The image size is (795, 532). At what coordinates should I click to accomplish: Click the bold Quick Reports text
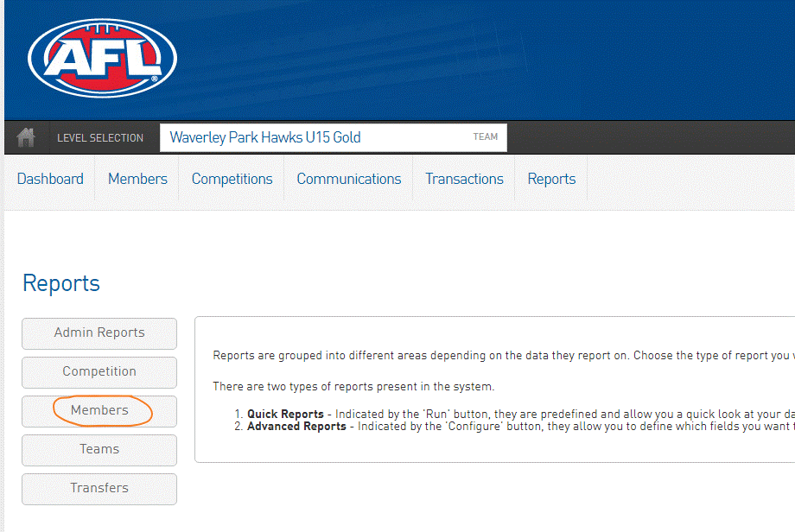[x=285, y=414]
